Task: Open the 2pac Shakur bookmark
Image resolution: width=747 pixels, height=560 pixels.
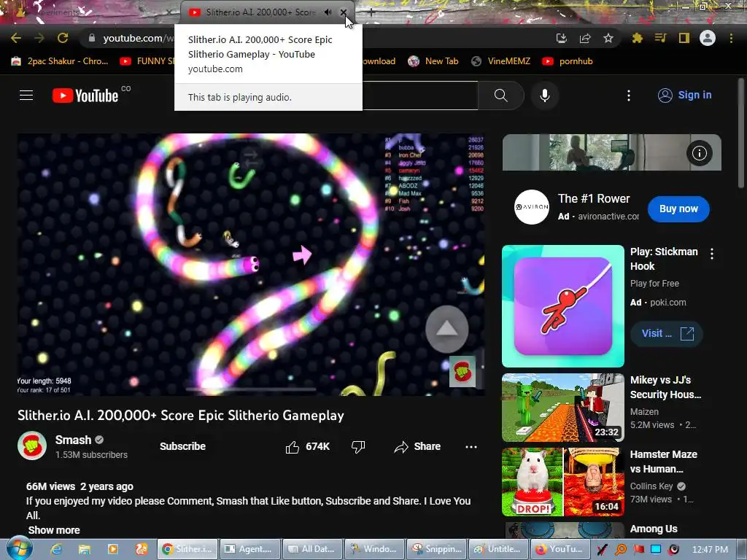Action: pos(60,61)
